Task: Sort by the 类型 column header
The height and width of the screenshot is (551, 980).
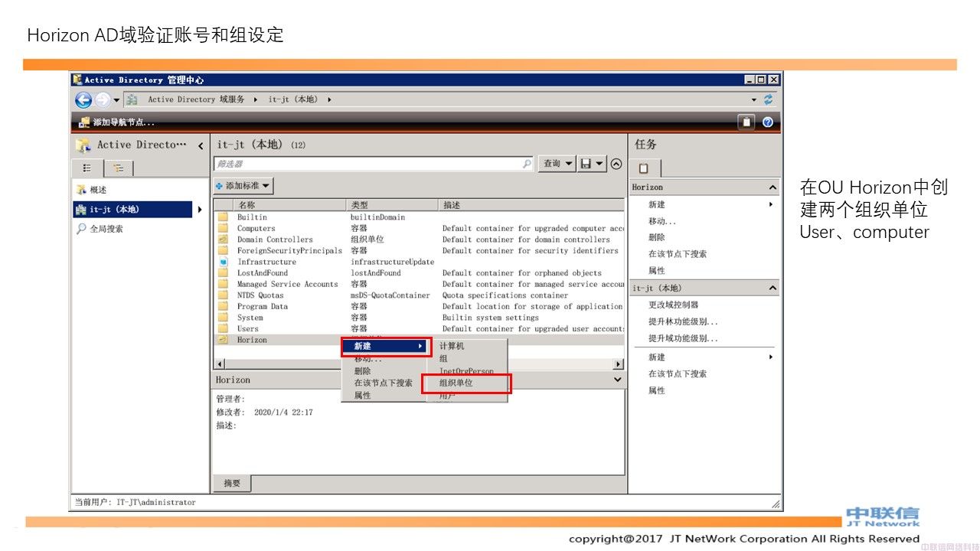Action: [x=393, y=205]
